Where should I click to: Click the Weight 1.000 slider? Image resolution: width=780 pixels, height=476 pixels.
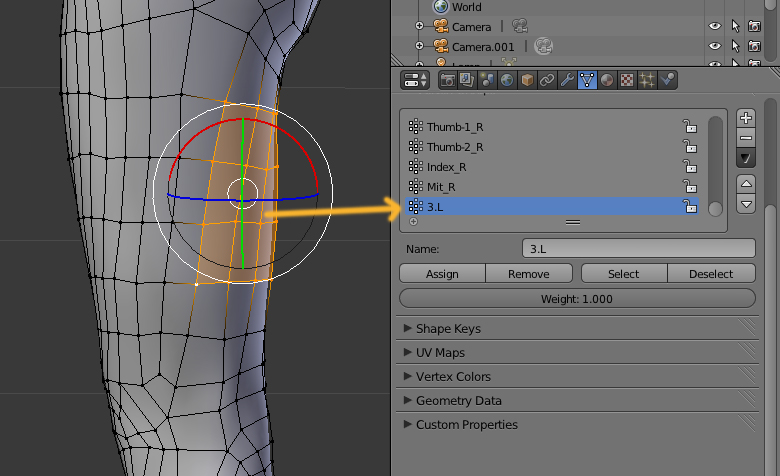tap(577, 298)
